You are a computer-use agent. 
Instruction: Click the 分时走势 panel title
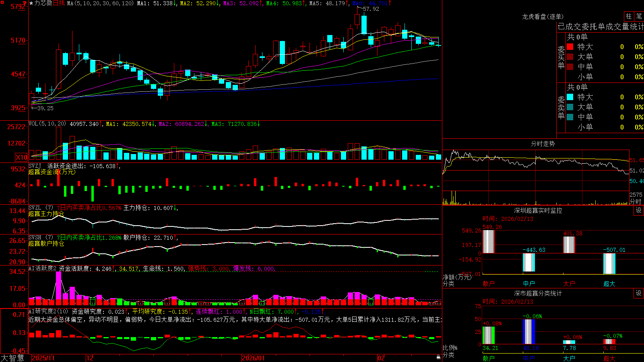(543, 144)
